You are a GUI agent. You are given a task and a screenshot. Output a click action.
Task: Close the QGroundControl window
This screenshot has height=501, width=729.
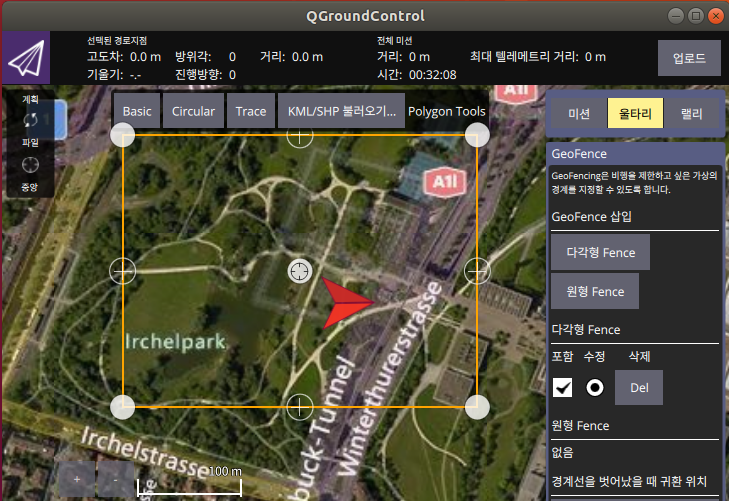pos(716,16)
